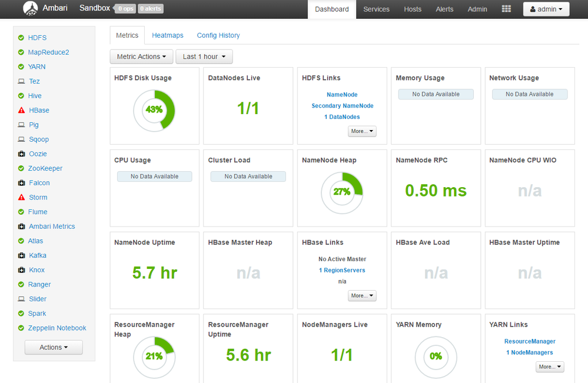Viewport: 588px width, 383px height.
Task: Open the Admin menu
Action: (477, 9)
